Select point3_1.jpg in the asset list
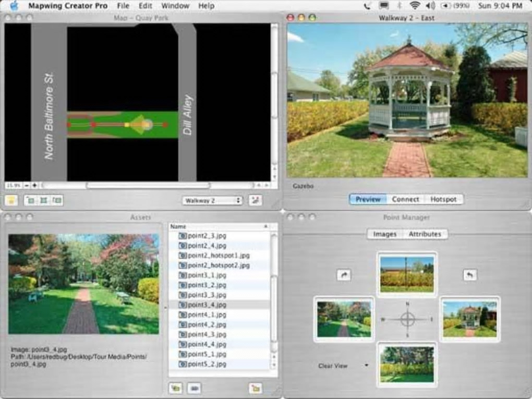Viewport: 532px width, 399px height. pyautogui.click(x=220, y=275)
